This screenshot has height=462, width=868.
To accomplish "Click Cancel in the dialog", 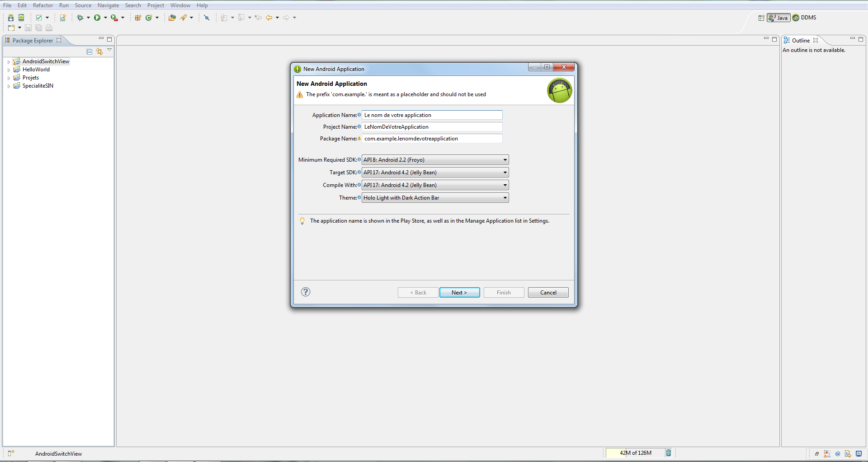I will [548, 293].
